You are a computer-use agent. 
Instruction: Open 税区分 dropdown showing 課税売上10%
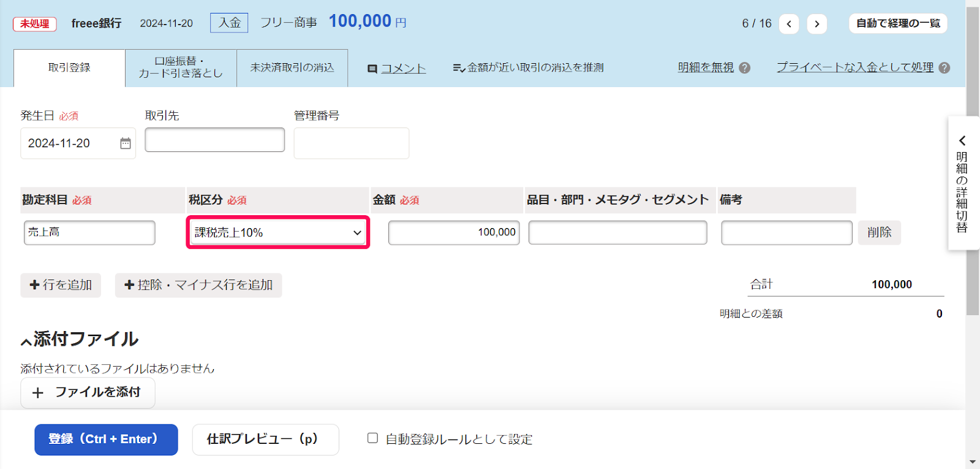tap(278, 232)
